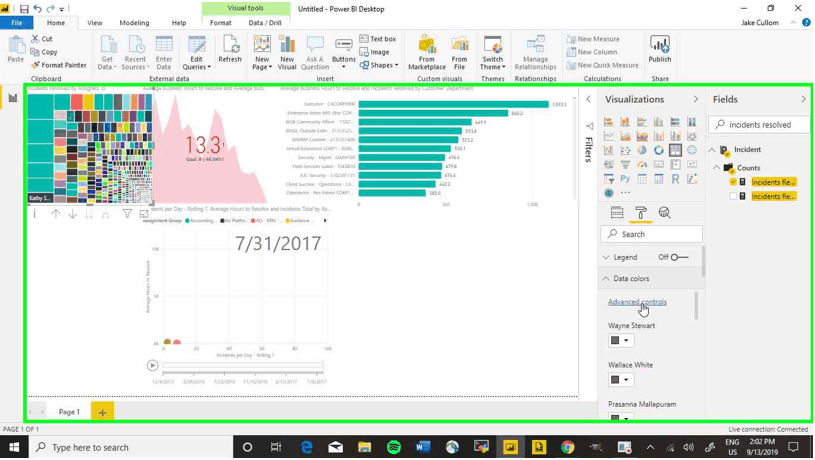Click the Refresh ribbon icon
815x460 pixels.
tap(230, 50)
